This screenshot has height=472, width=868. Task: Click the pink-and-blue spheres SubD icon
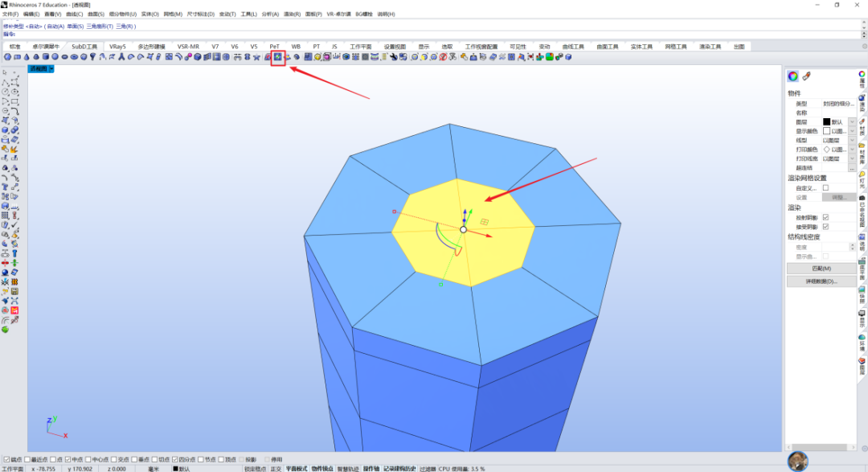187,56
